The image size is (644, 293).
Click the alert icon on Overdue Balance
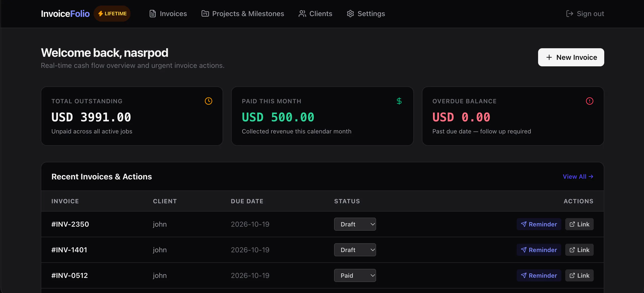click(x=590, y=101)
